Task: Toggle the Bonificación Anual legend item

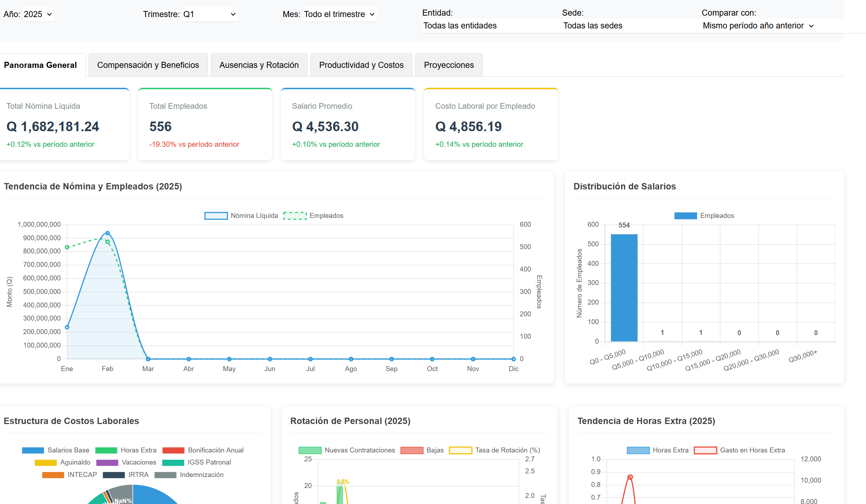Action: point(203,450)
